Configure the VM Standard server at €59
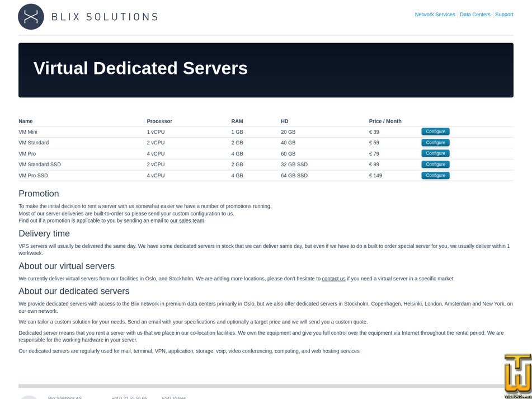Image resolution: width=532 pixels, height=399 pixels. click(x=435, y=143)
